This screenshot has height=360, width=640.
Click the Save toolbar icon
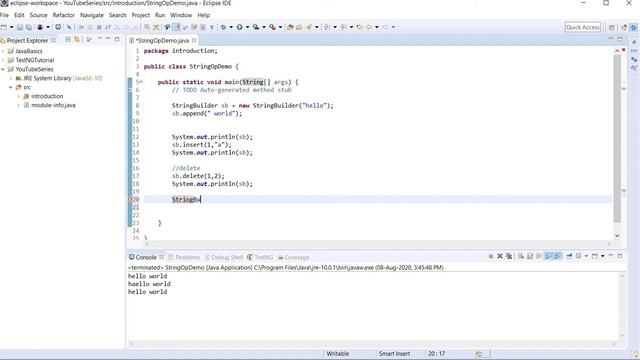(x=20, y=27)
